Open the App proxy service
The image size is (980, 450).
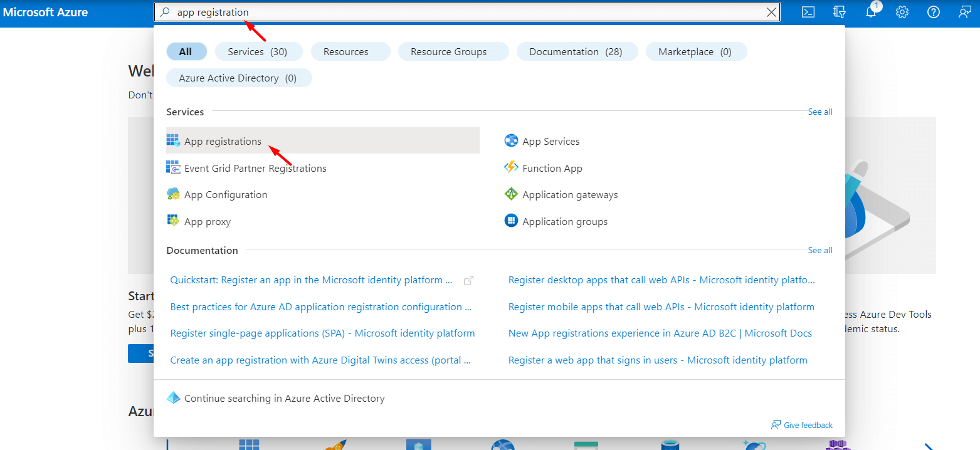tap(207, 221)
